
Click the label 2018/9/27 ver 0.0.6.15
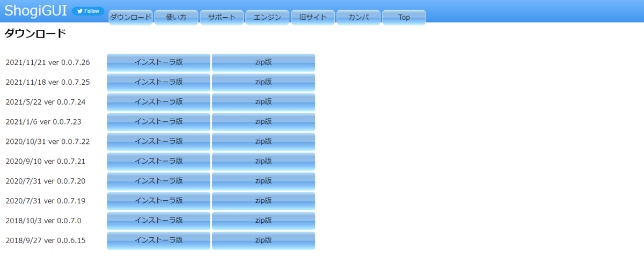(46, 240)
